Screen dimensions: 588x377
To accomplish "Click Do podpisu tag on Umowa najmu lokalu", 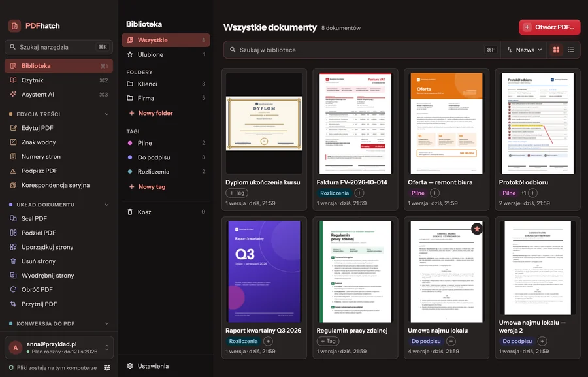I will (x=425, y=341).
